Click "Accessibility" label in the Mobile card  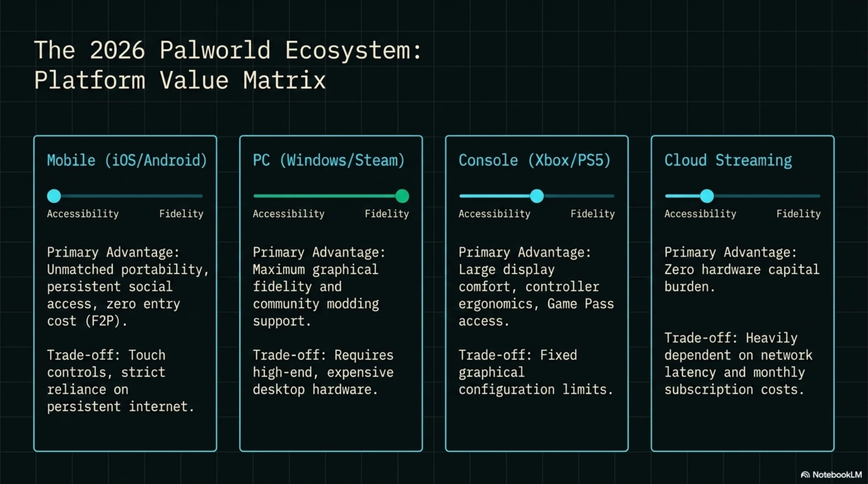(x=83, y=214)
